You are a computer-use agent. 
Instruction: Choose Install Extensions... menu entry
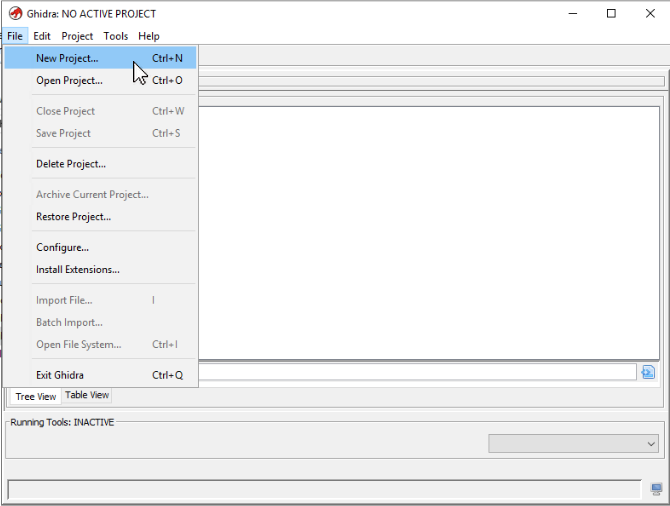pos(100,270)
